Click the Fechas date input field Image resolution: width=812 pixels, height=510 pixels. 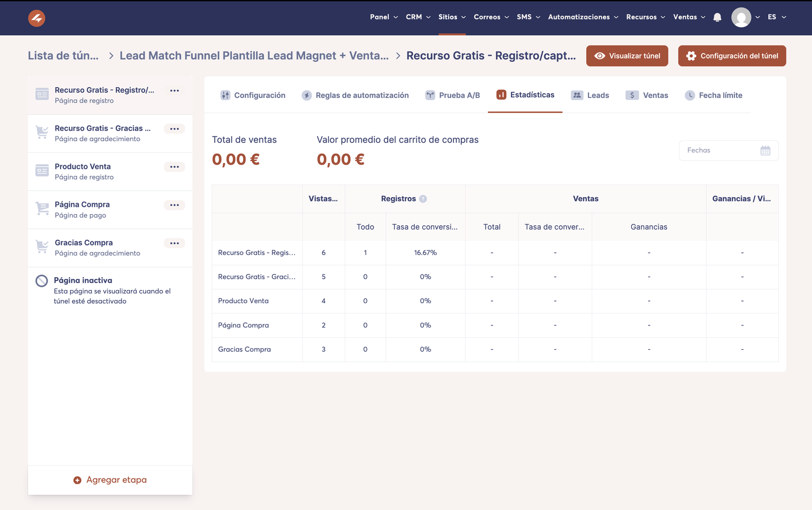point(729,151)
